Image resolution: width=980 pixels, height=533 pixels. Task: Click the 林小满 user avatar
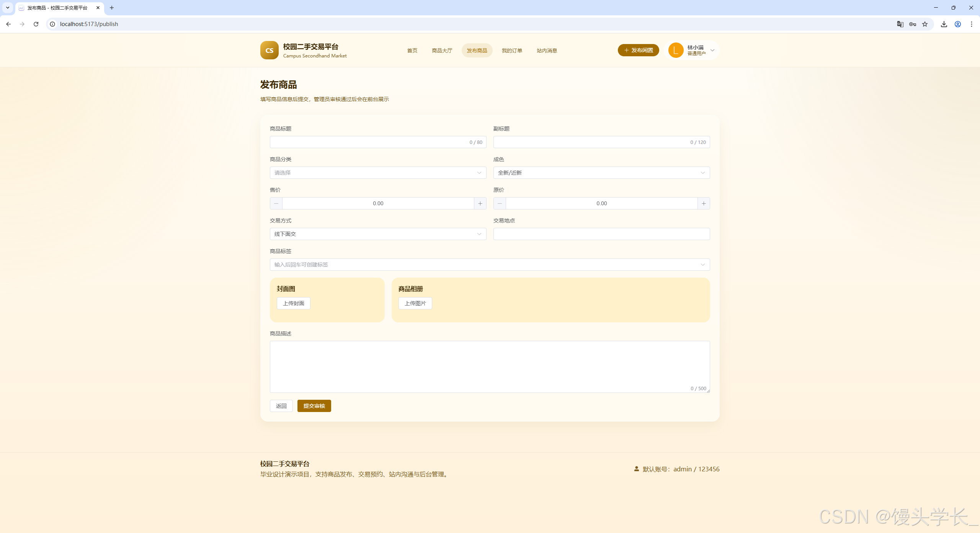[676, 50]
